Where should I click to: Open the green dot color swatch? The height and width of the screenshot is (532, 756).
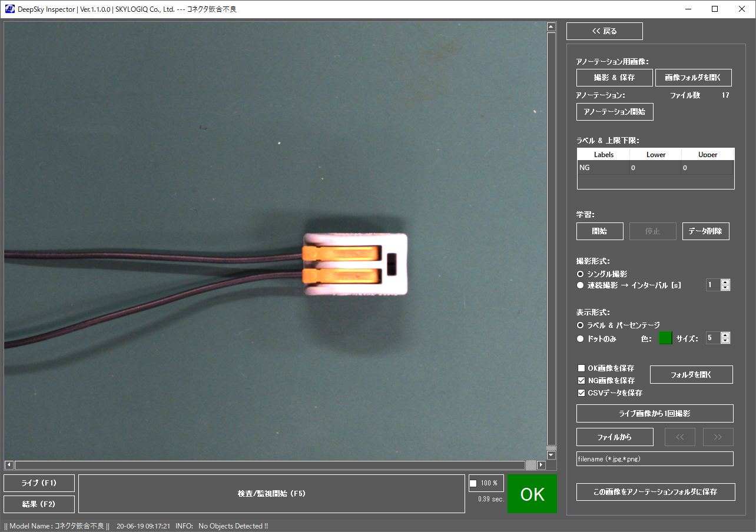[x=665, y=338]
